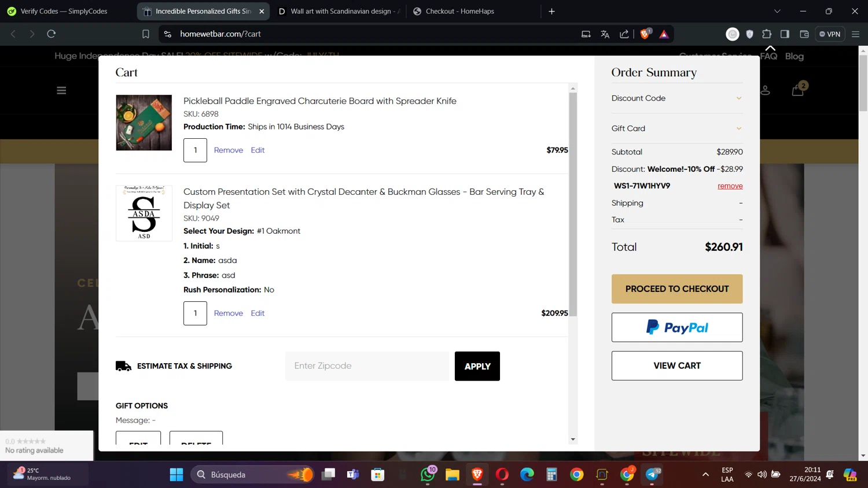Remove the WS1-71W1HYV9 discount code

pyautogui.click(x=730, y=186)
